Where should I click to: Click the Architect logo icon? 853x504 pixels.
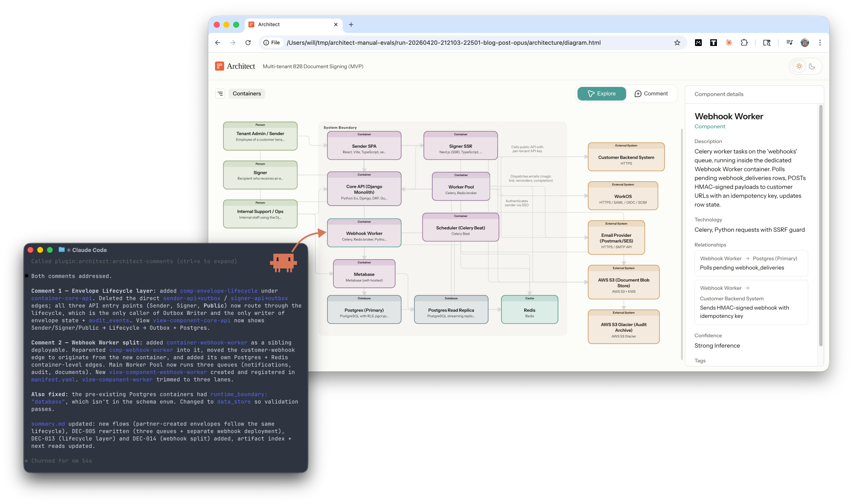pyautogui.click(x=219, y=66)
